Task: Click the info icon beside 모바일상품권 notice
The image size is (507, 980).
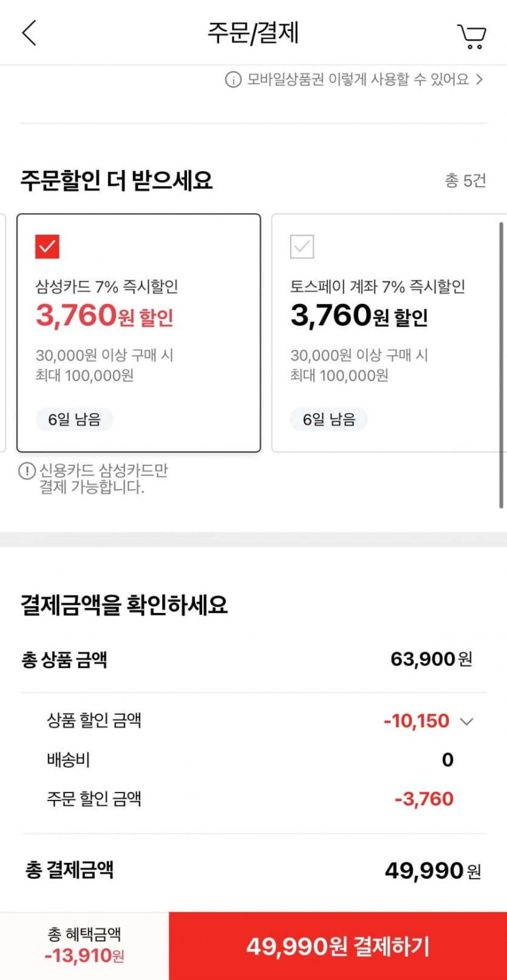Action: tap(233, 80)
